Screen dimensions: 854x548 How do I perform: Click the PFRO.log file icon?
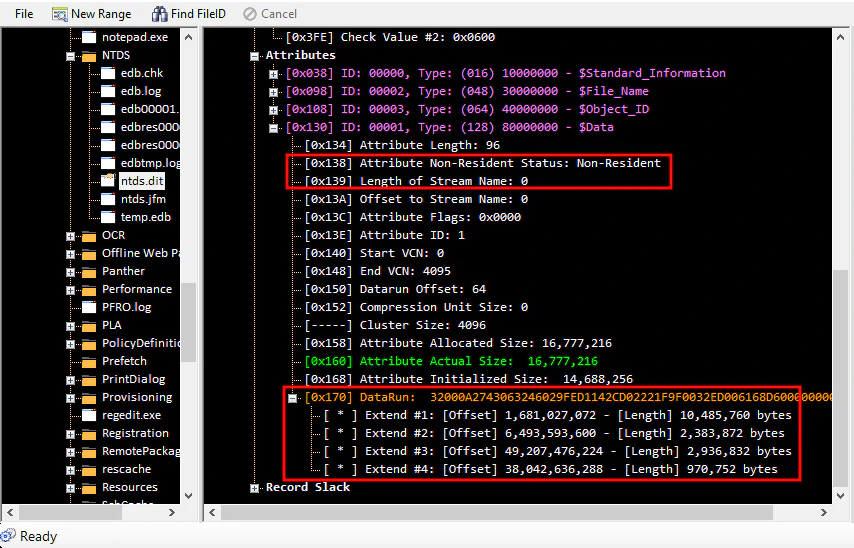[x=89, y=307]
